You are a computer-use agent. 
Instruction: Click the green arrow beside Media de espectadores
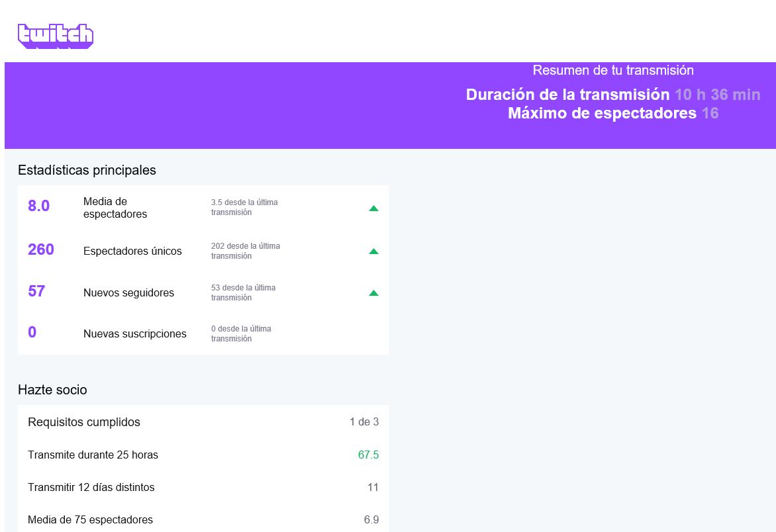373,208
